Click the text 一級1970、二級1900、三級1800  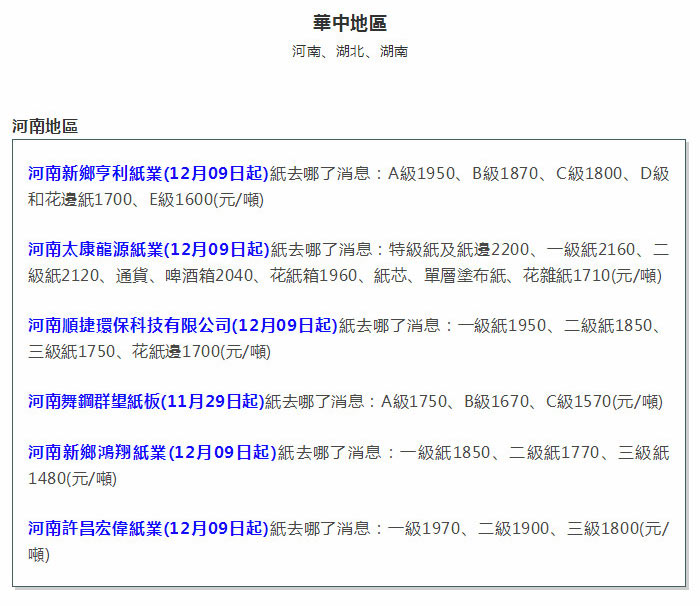pos(513,528)
